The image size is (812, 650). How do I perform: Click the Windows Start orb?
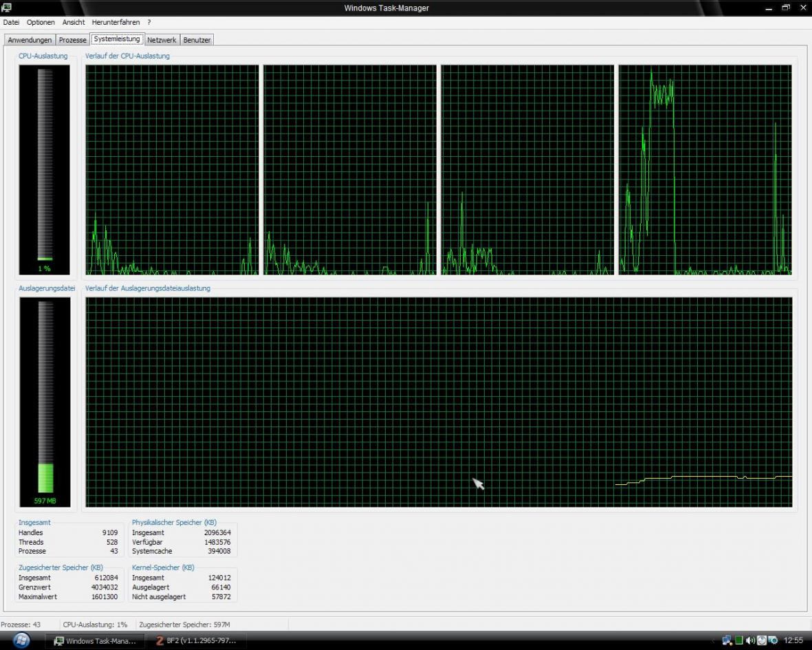click(x=21, y=640)
